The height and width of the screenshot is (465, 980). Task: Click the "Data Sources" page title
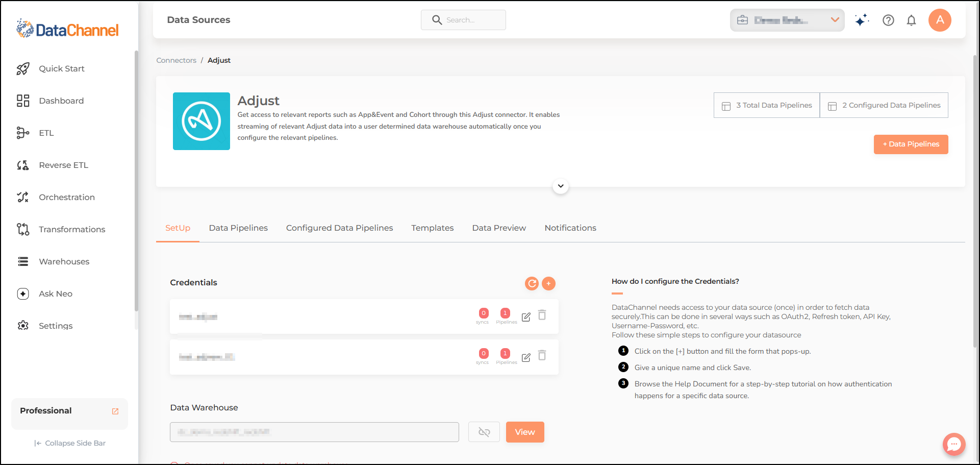[x=198, y=20]
